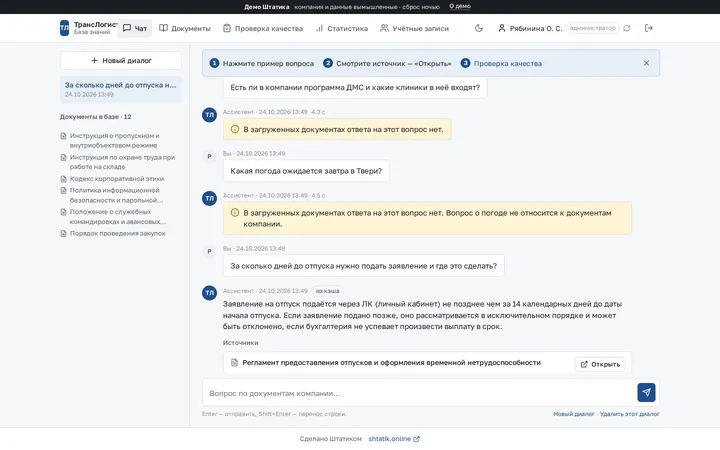
Task: Click the Нажмите пример вопроса hint text
Action: pyautogui.click(x=268, y=63)
